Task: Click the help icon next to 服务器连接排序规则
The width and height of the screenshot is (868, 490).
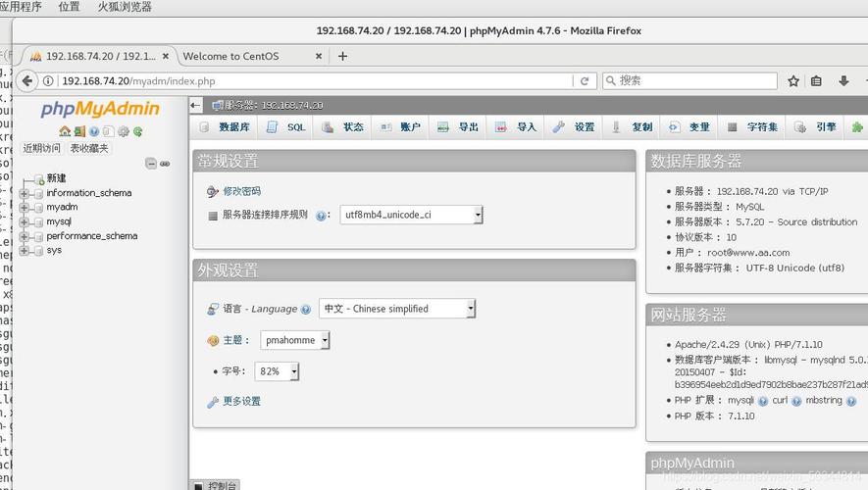Action: pyautogui.click(x=321, y=216)
